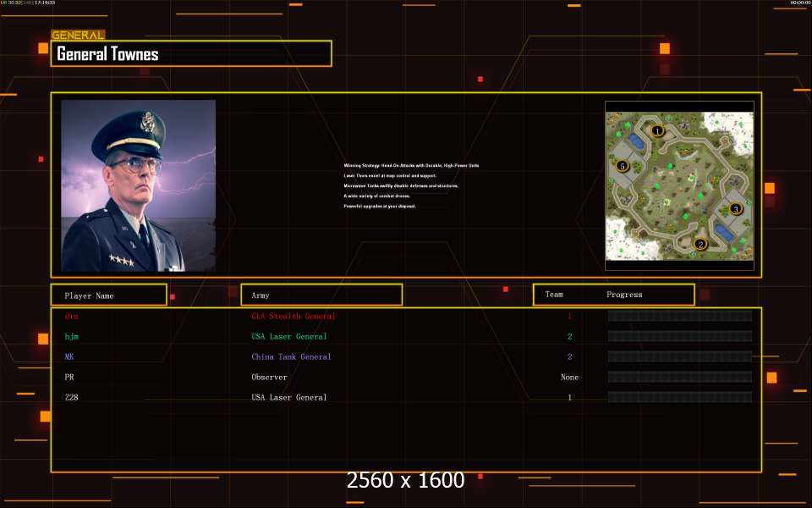Click start position 5 on the map

623,166
